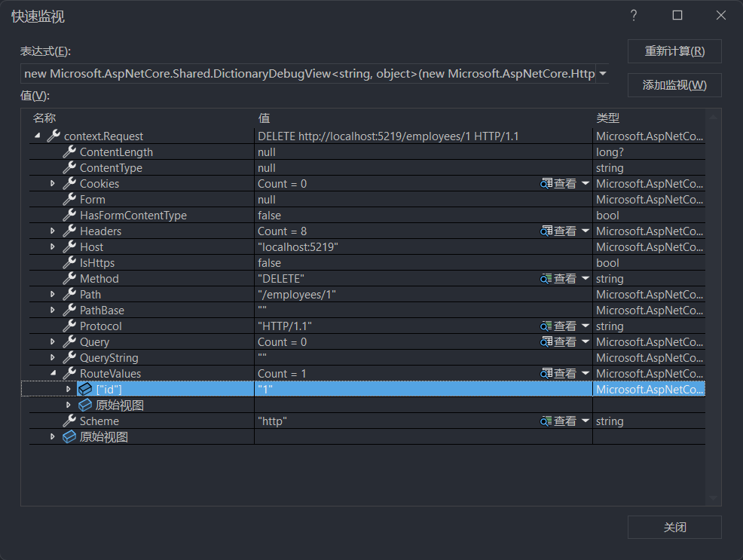The height and width of the screenshot is (560, 743).
Task: Close the dialog with the 关闭 button
Action: 674,528
